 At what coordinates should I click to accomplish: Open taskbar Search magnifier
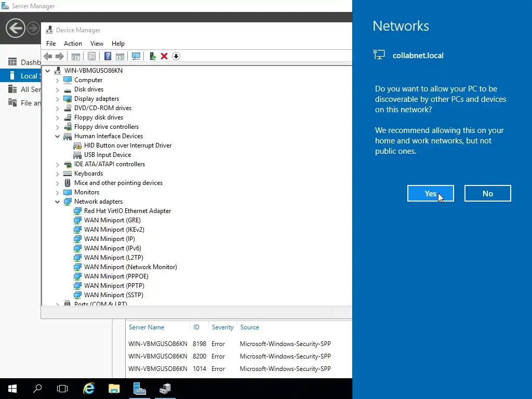pos(37,389)
